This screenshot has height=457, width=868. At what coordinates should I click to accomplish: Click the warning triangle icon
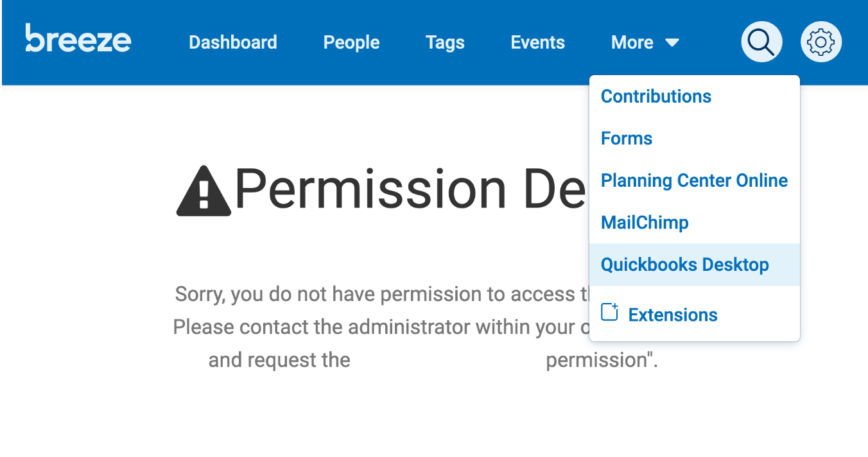(204, 191)
